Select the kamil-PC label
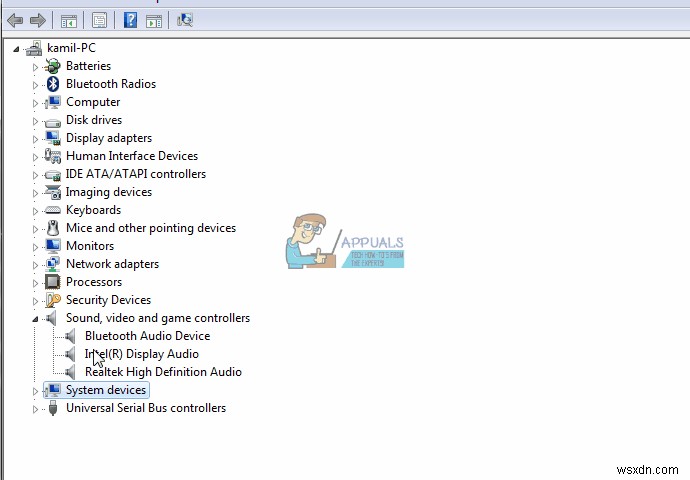690x480 pixels. click(71, 48)
